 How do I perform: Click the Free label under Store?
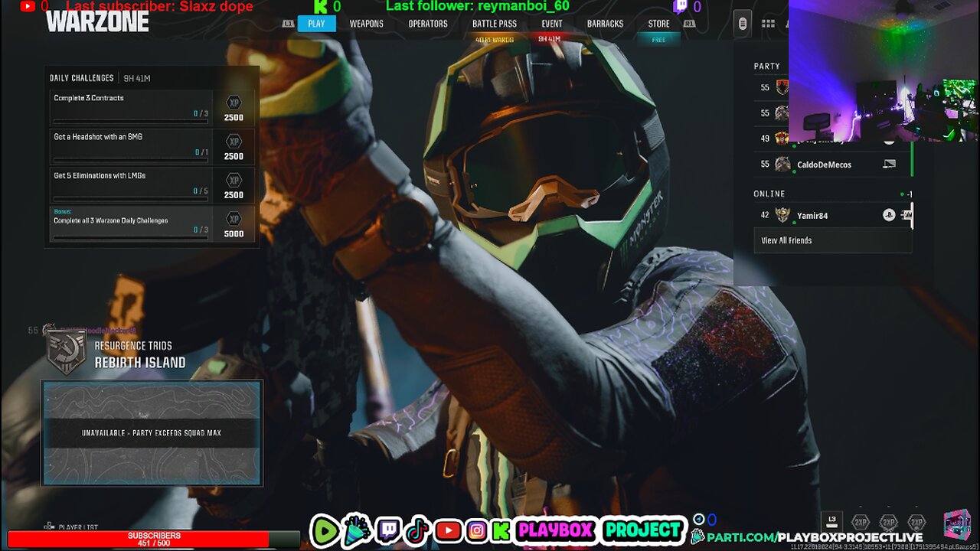pyautogui.click(x=658, y=40)
